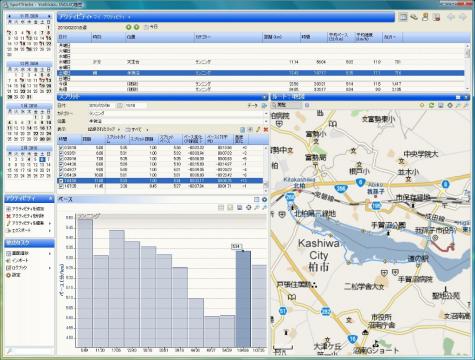Open the date picker calendar icon in splits panel

pyautogui.click(x=119, y=106)
